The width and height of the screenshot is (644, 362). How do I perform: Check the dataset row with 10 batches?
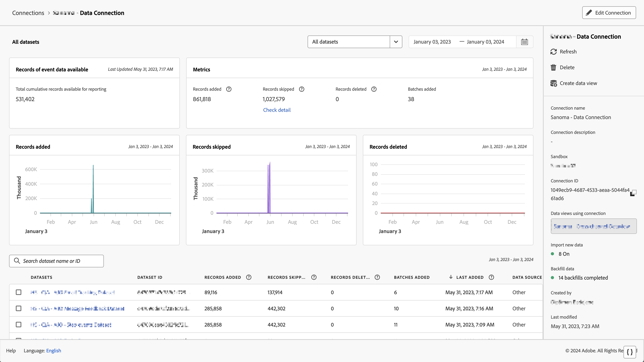point(19,308)
